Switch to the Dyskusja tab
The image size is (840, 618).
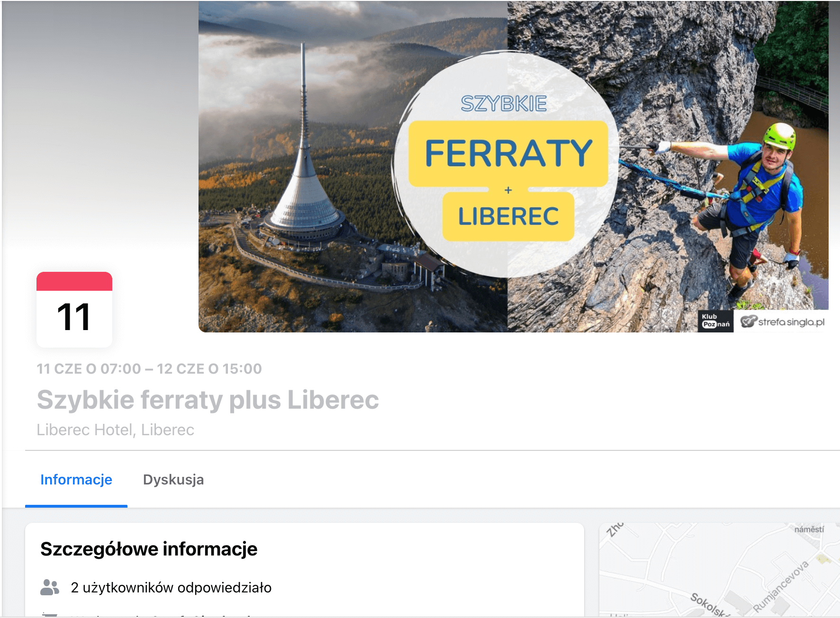[x=173, y=480]
